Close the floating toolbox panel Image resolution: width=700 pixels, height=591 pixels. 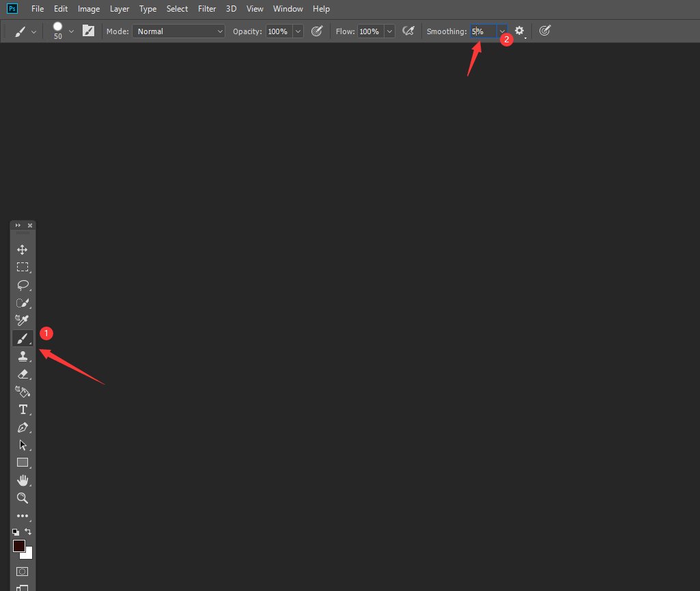(30, 225)
